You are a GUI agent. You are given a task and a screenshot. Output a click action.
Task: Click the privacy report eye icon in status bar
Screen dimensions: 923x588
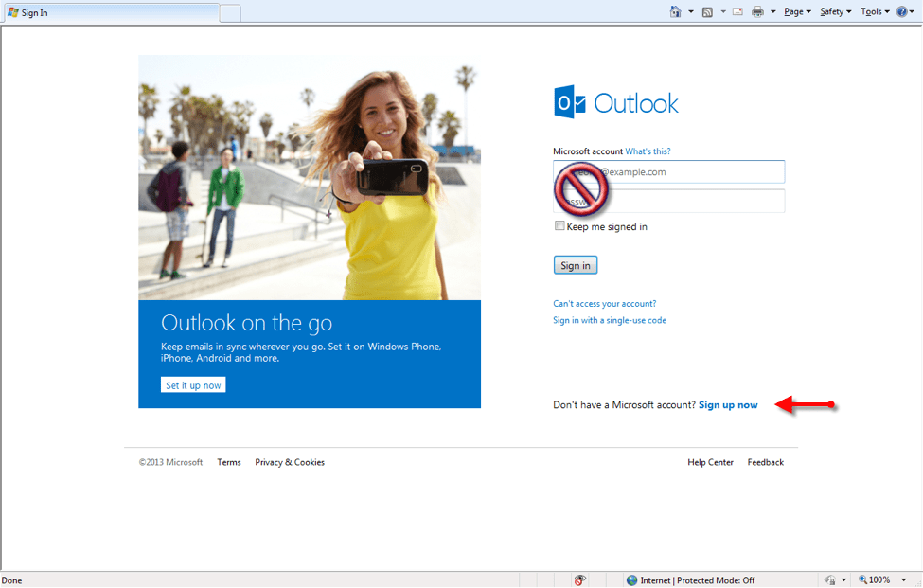tap(579, 580)
